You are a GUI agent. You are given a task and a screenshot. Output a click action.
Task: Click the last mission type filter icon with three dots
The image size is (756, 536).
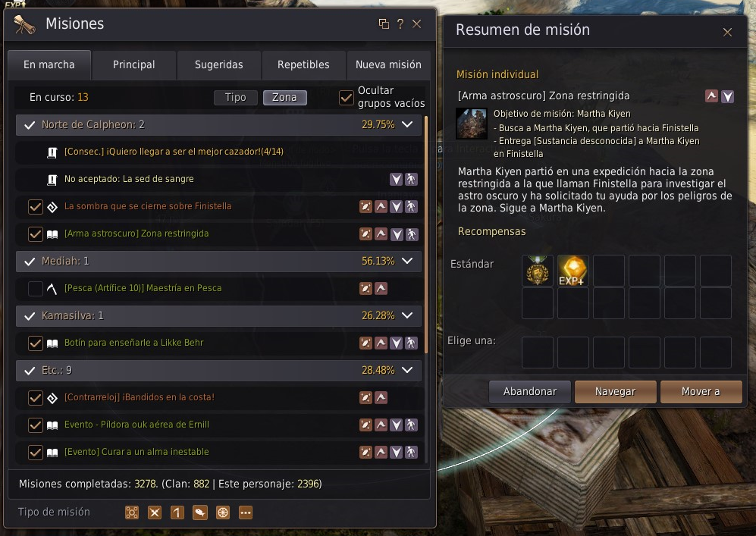[246, 512]
